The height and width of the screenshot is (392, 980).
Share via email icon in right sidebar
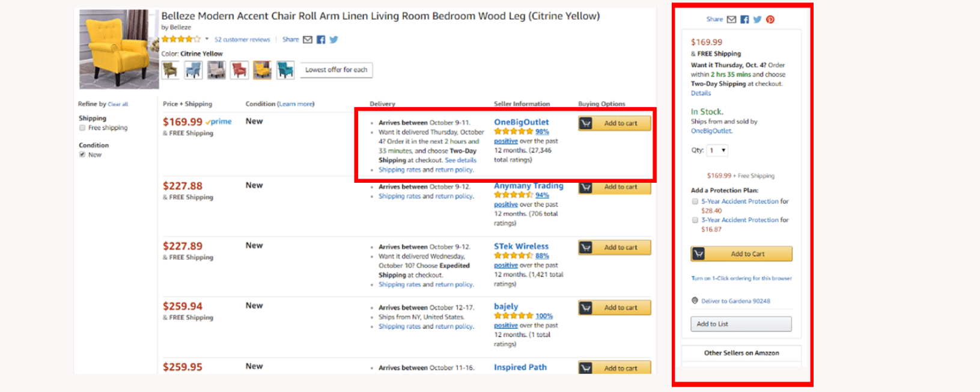731,19
